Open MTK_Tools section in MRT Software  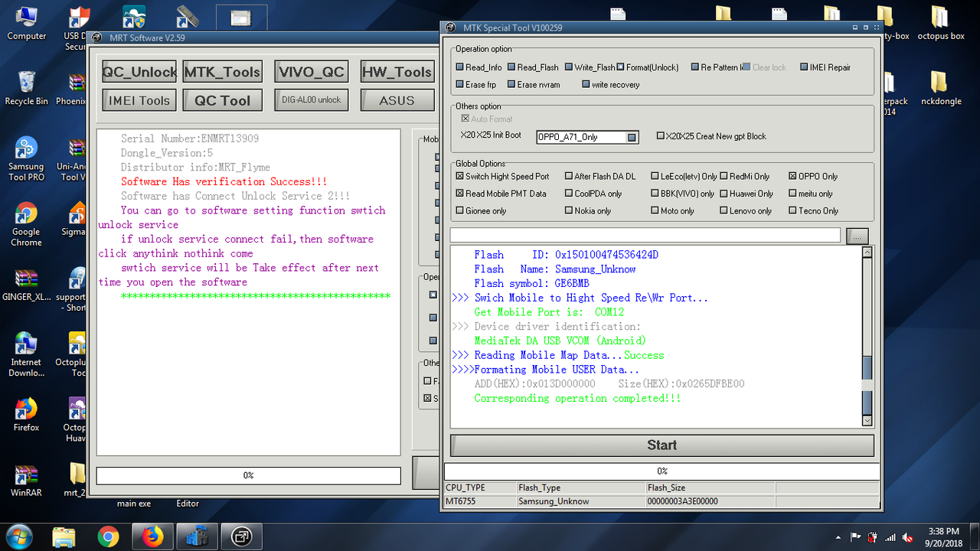point(222,72)
